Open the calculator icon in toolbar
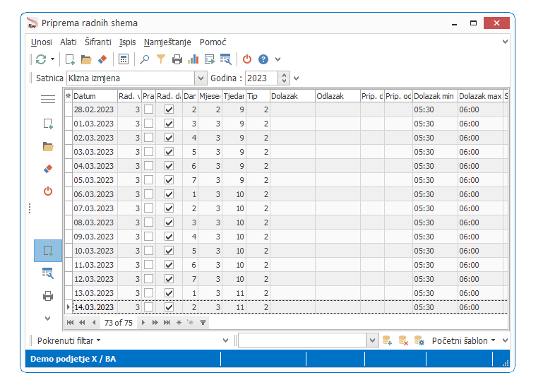 [124, 59]
